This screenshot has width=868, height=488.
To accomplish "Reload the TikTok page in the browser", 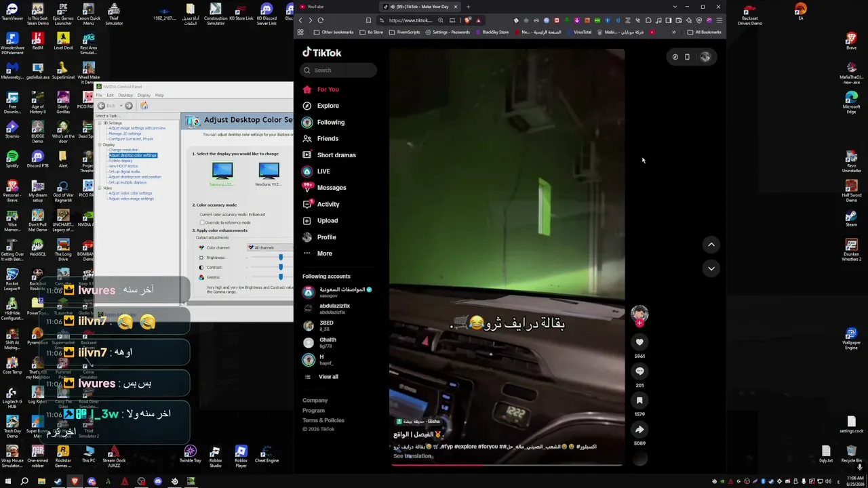I will click(x=321, y=20).
